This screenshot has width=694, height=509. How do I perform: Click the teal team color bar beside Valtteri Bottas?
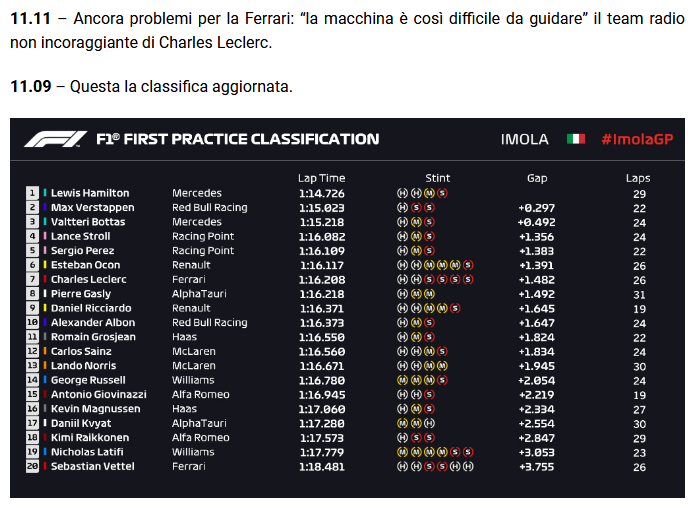click(45, 222)
